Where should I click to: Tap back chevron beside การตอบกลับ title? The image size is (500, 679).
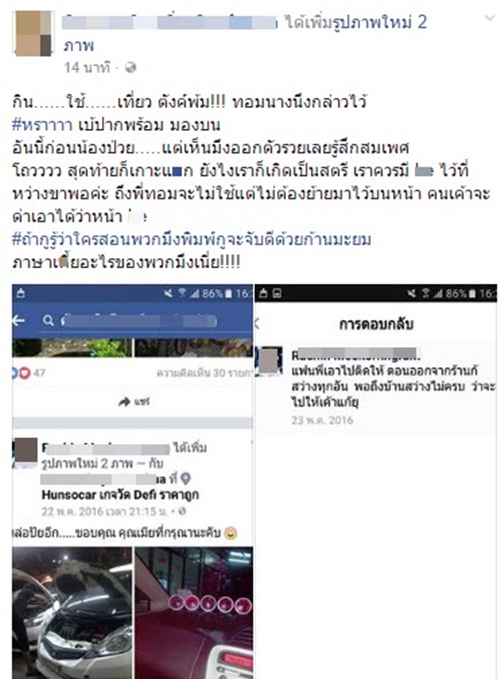(258, 323)
